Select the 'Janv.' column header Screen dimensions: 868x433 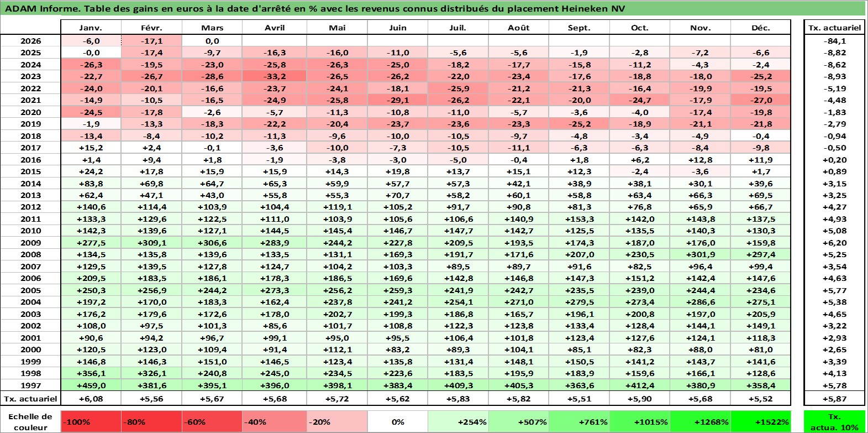91,28
